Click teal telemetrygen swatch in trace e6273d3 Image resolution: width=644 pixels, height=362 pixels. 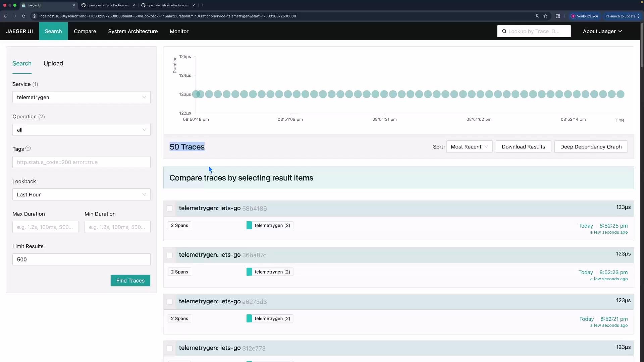pyautogui.click(x=249, y=318)
